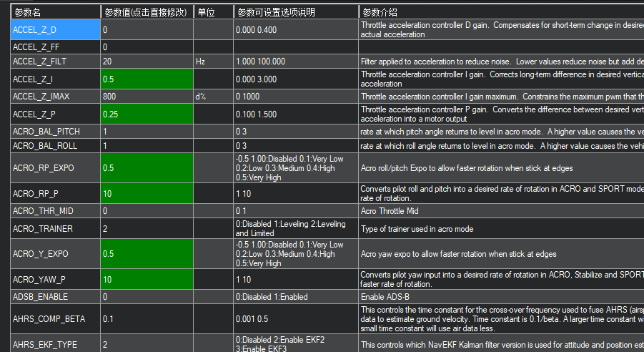Edit the ACRO_BAL_ROLL value cell
The width and height of the screenshot is (644, 352).
click(x=147, y=145)
